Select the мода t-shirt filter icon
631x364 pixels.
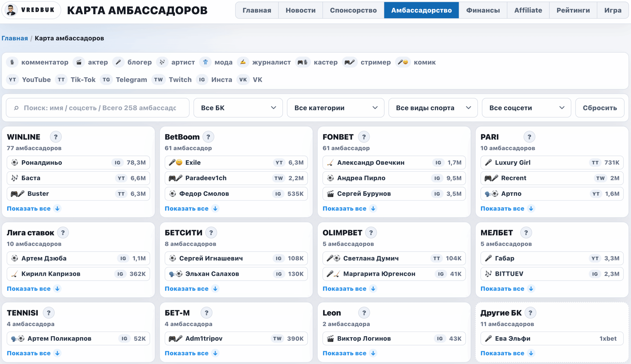click(205, 62)
